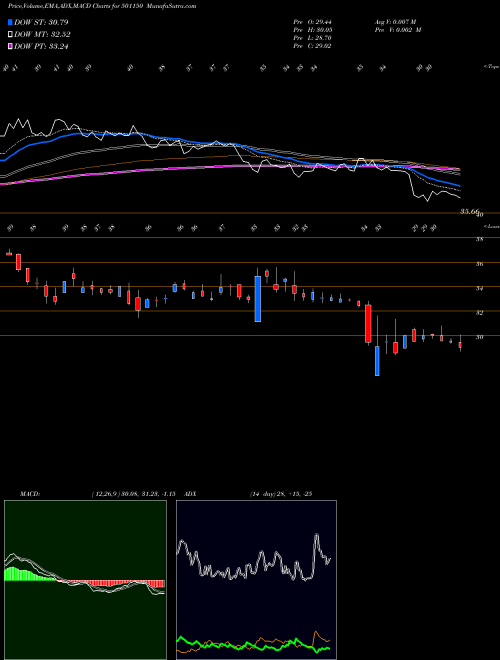500x660 pixels.
Task: Click the 'Avg V: 0.007 M' value
Action: point(397,22)
